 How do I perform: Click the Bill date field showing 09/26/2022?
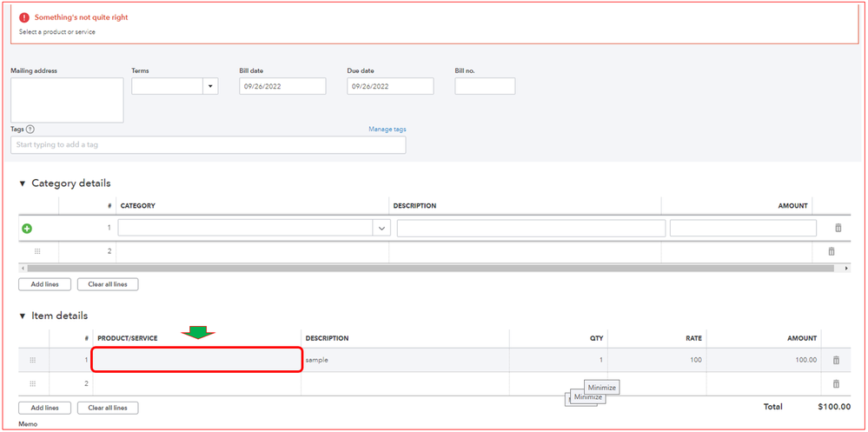[x=282, y=86]
